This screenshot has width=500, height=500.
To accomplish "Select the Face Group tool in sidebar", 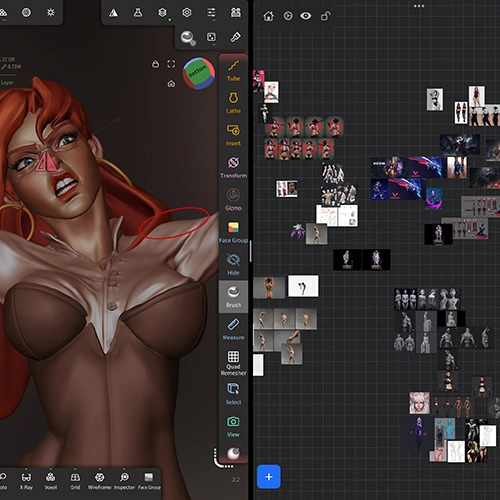I will pyautogui.click(x=233, y=233).
